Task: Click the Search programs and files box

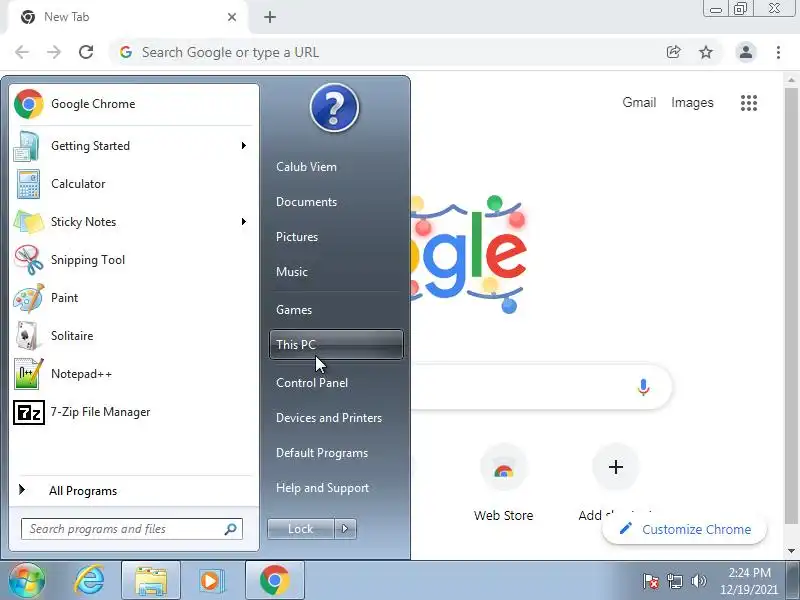Action: [x=132, y=529]
